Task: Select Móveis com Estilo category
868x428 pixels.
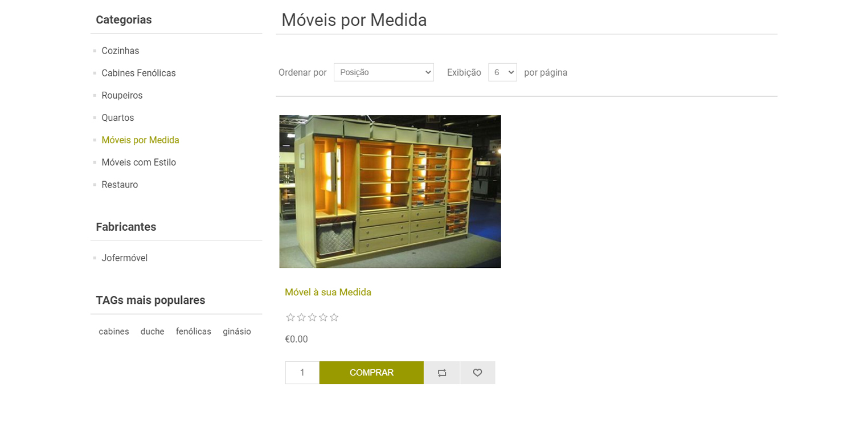Action: pyautogui.click(x=139, y=162)
